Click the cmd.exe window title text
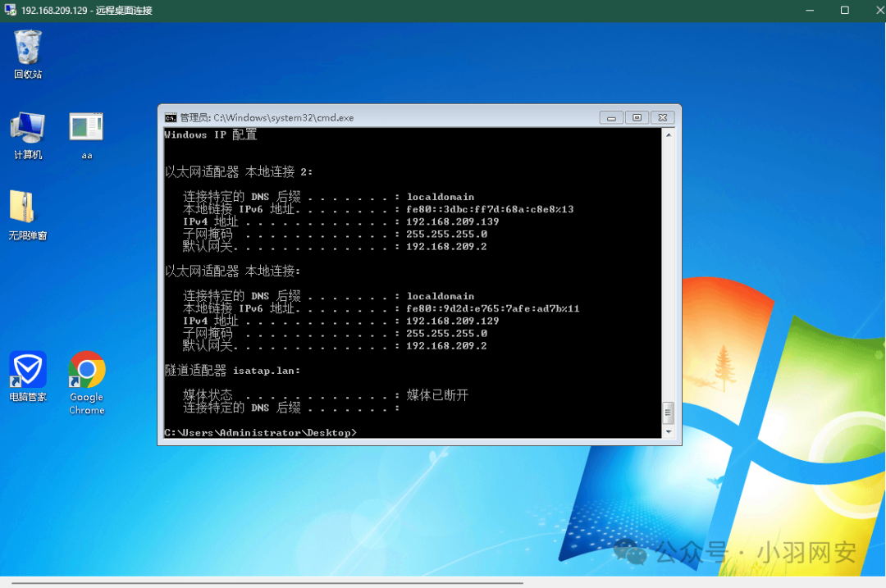The width and height of the screenshot is (886, 588). (x=267, y=117)
